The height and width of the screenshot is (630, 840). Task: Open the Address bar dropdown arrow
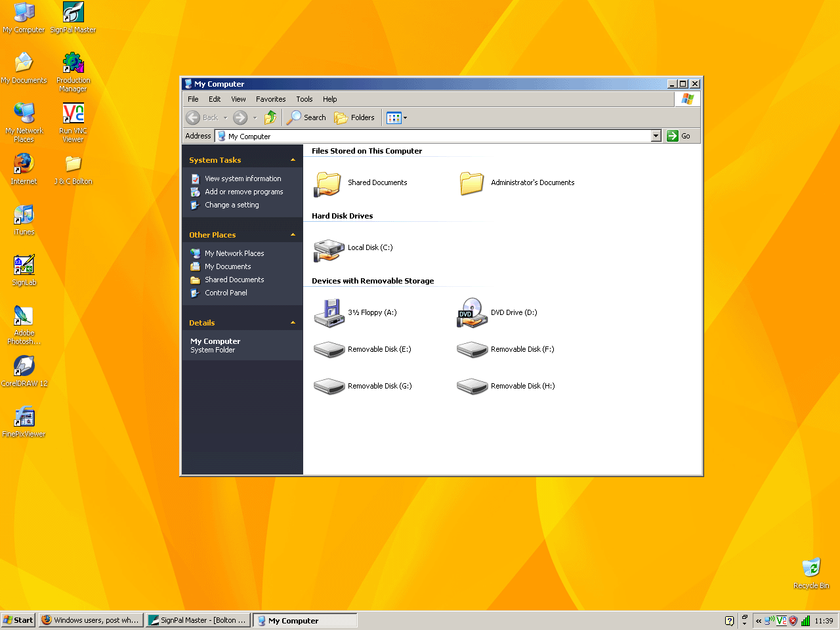656,136
